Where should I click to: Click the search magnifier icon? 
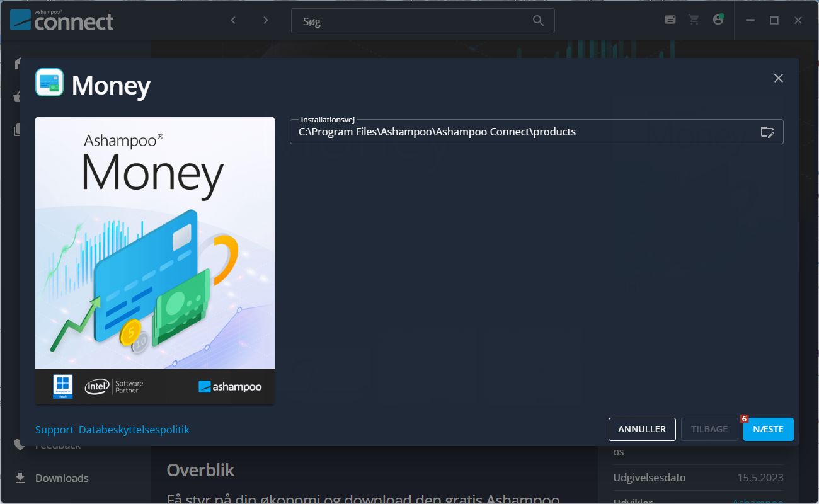coord(538,21)
